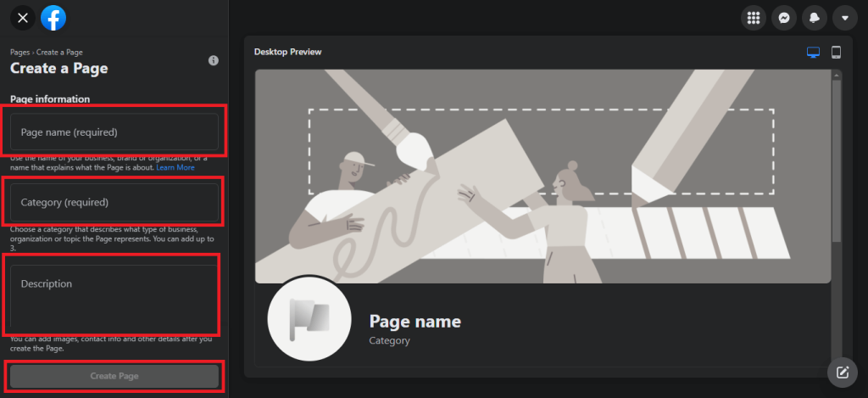Click the flag profile picture placeholder
868x398 pixels.
click(309, 319)
